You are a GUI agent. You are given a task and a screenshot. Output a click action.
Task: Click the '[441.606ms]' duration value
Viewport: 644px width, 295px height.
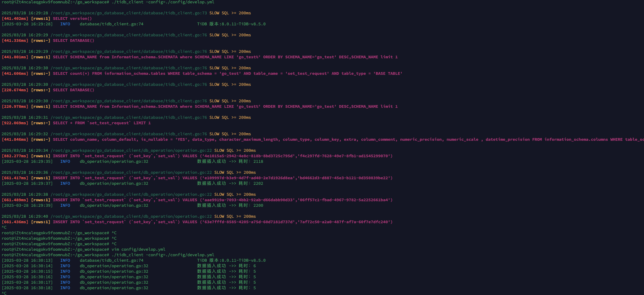[15, 74]
